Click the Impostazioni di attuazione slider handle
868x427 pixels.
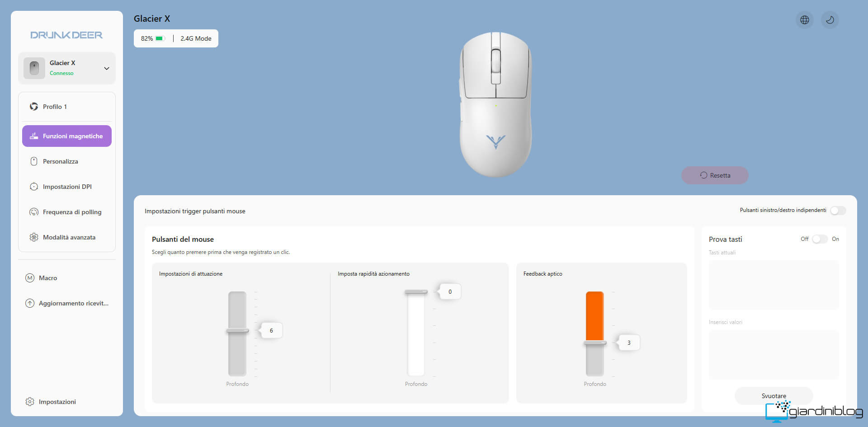pos(237,331)
